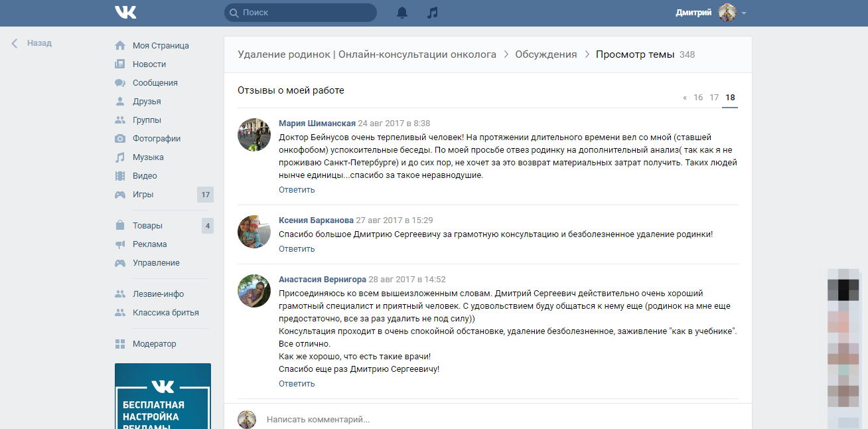Click the Модератор grid icon
Image resolution: width=868 pixels, height=429 pixels.
(x=120, y=344)
